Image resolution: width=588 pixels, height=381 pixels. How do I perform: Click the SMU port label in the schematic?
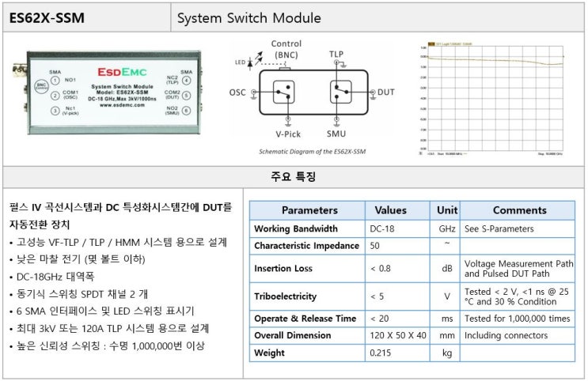click(336, 134)
